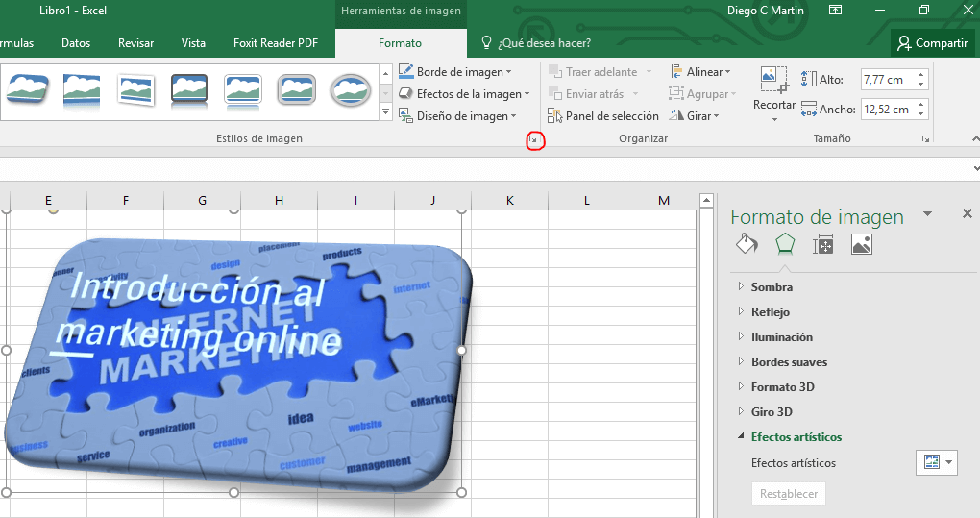980x518 pixels.
Task: Increase the Alto value with up arrow
Action: coord(922,75)
